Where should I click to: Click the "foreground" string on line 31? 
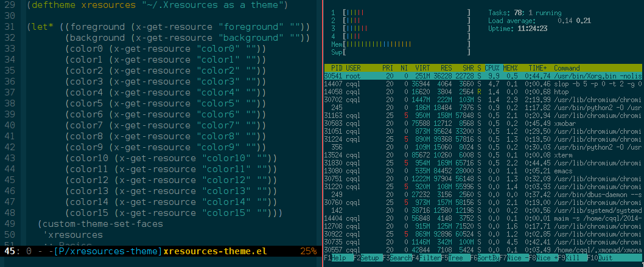[x=251, y=27]
